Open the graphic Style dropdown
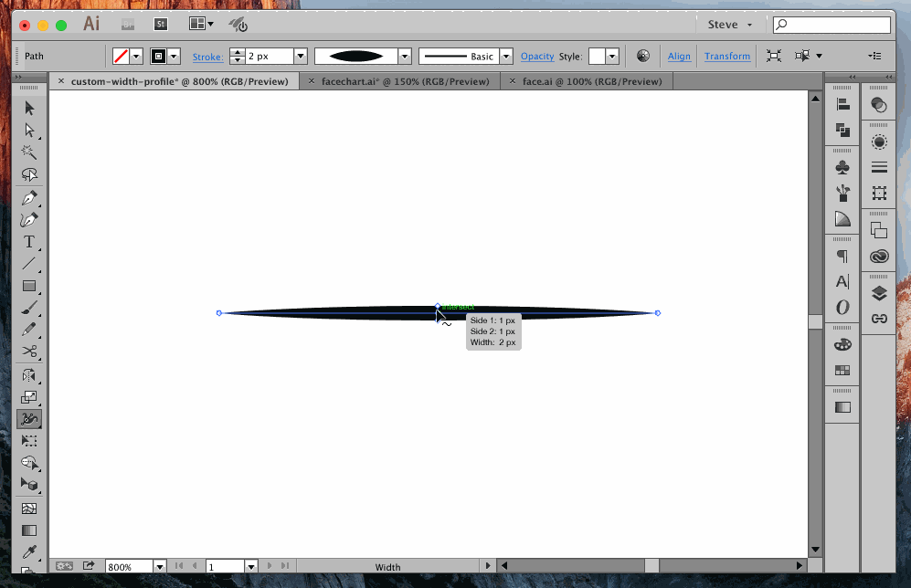 click(612, 57)
